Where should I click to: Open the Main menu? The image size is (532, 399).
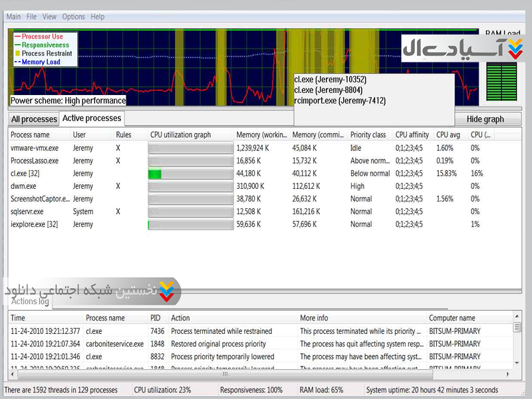[x=13, y=17]
